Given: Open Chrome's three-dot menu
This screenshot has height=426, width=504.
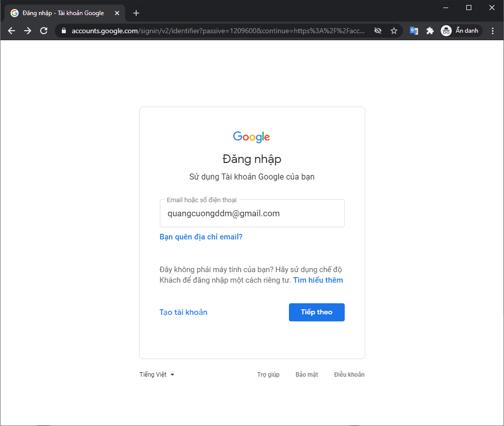Looking at the screenshot, I should coord(492,31).
